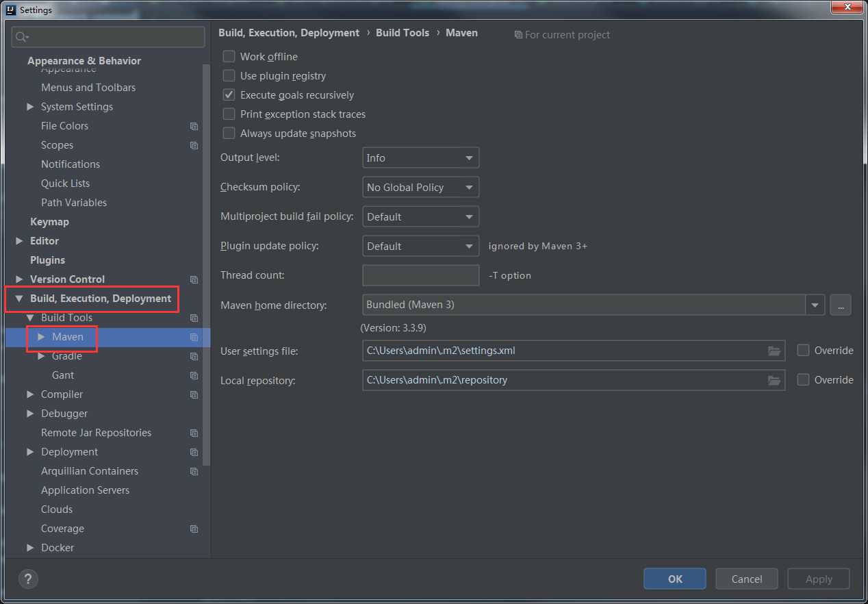Expand the Gradle node arrow
868x604 pixels.
pos(41,356)
